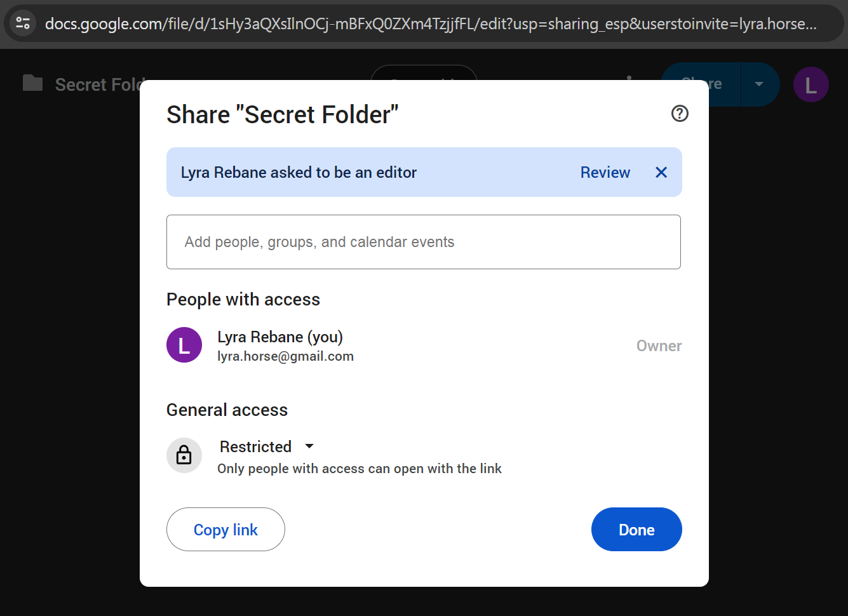Viewport: 848px width, 616px height.
Task: Open the Restricted access dropdown
Action: (x=256, y=446)
